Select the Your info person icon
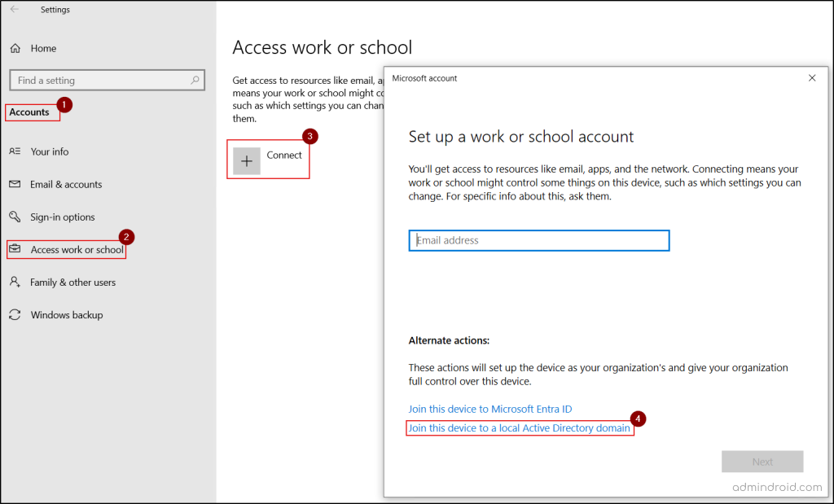This screenshot has width=834, height=504. pos(15,151)
